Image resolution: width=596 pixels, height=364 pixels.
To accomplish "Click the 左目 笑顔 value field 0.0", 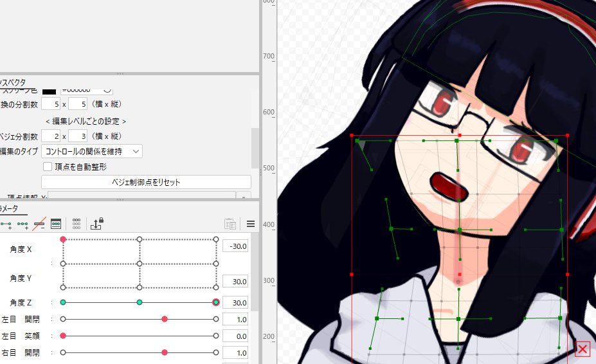I will point(235,336).
